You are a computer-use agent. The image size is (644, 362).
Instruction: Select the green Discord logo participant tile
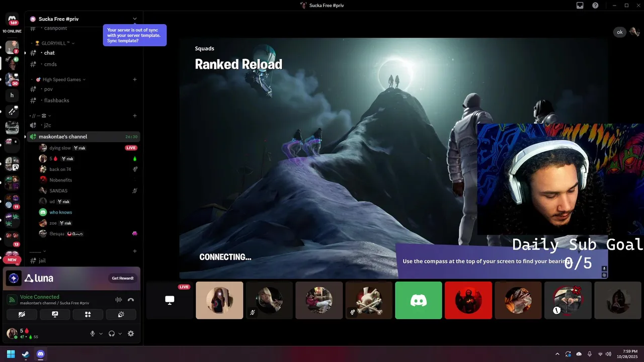(419, 300)
